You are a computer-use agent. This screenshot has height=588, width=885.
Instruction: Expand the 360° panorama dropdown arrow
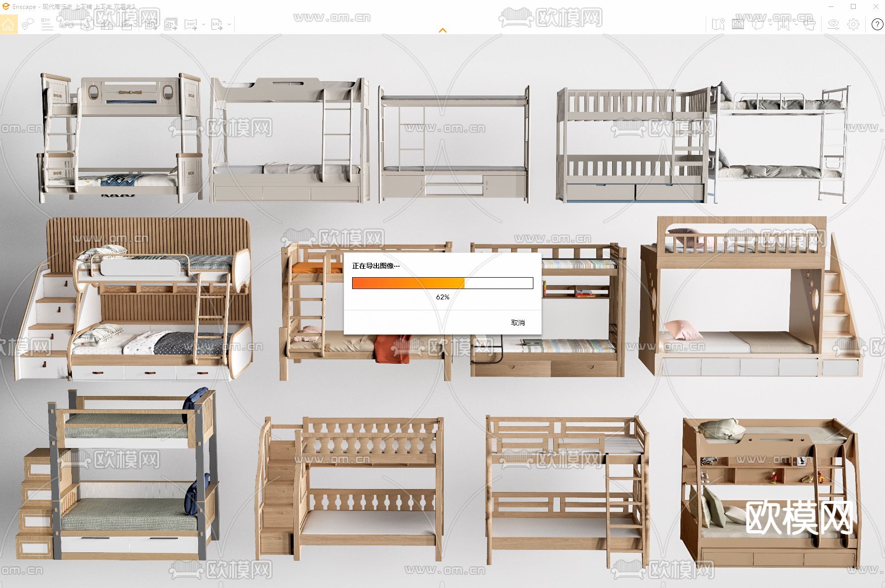(x=204, y=24)
